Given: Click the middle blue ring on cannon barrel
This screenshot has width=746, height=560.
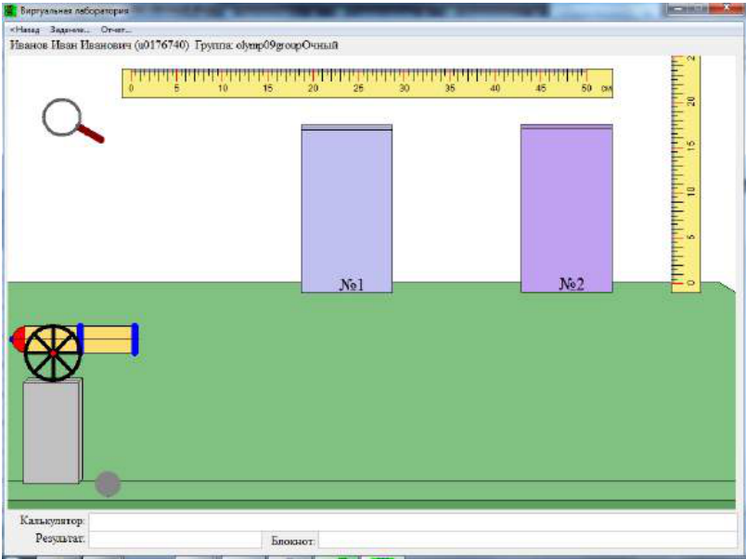Looking at the screenshot, I should pyautogui.click(x=81, y=338).
